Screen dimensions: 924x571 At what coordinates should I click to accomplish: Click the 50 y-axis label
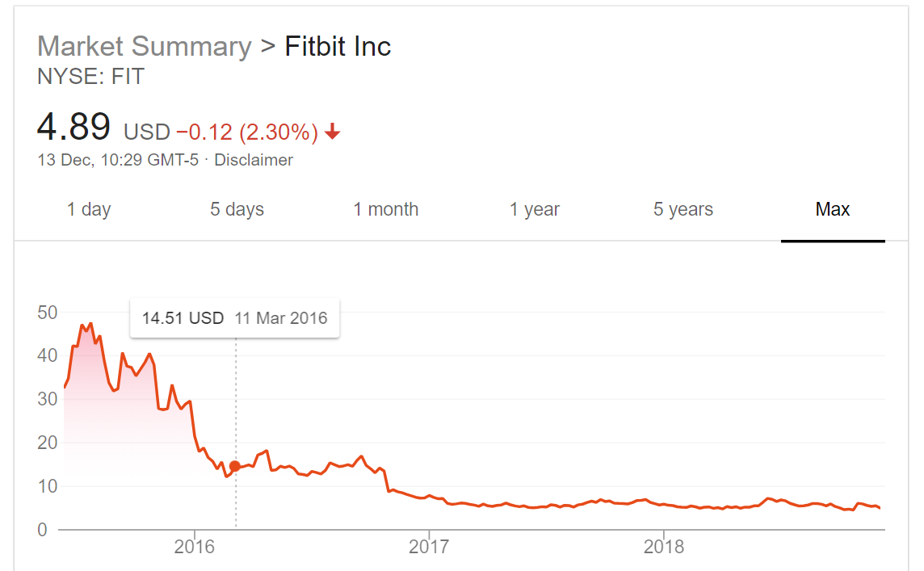(x=47, y=312)
